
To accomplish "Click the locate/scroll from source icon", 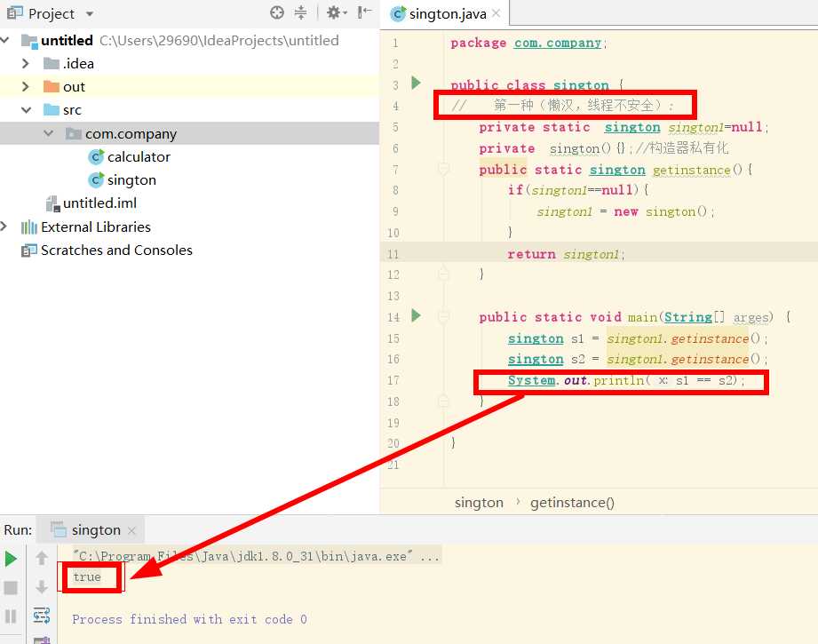I will [x=277, y=12].
